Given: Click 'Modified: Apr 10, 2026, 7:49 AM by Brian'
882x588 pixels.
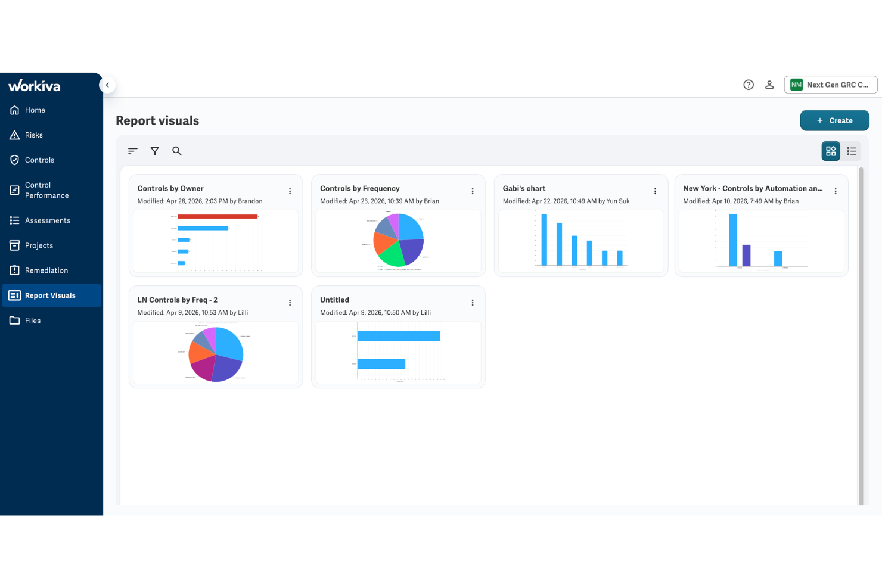Looking at the screenshot, I should point(741,201).
